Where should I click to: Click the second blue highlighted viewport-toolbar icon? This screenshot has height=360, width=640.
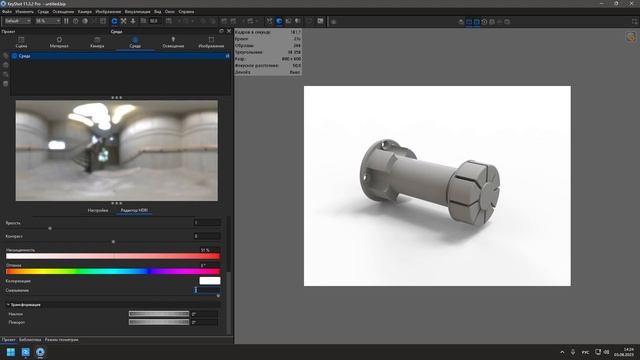pos(477,22)
